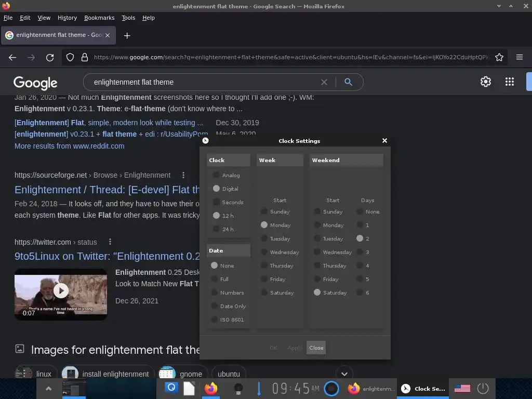This screenshot has width=532, height=399.
Task: Clear the Google search box text
Action: pos(324,82)
